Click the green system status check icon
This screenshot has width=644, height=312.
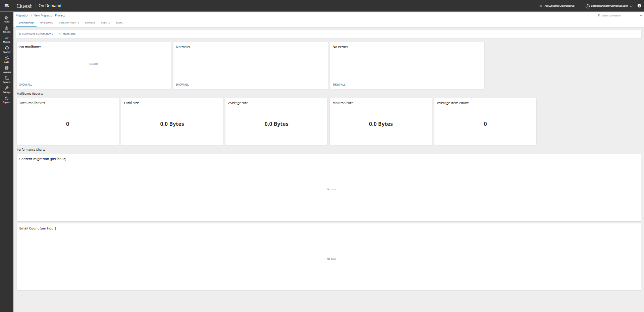coord(541,6)
